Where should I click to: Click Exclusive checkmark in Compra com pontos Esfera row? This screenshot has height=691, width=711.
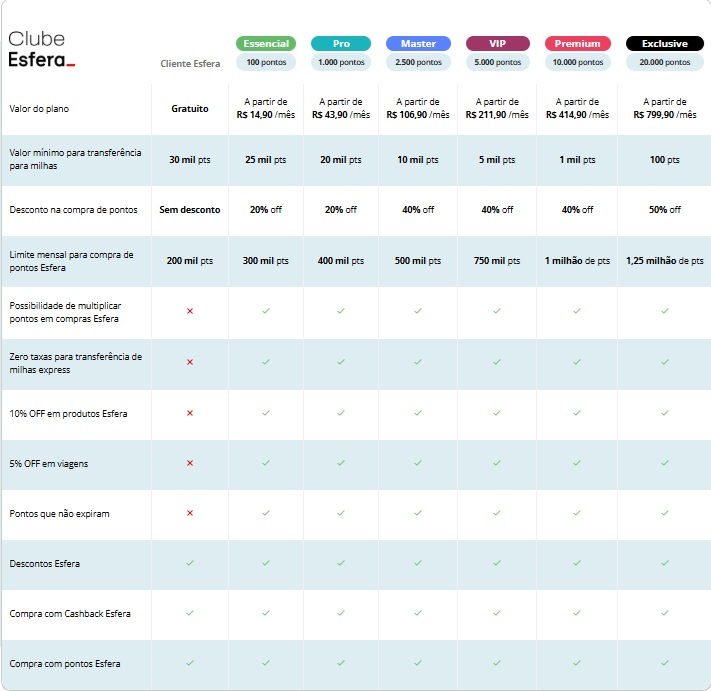(x=664, y=663)
